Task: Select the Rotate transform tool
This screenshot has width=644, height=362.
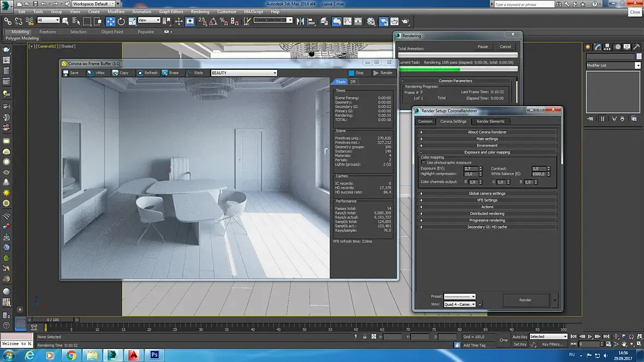Action: (x=121, y=21)
